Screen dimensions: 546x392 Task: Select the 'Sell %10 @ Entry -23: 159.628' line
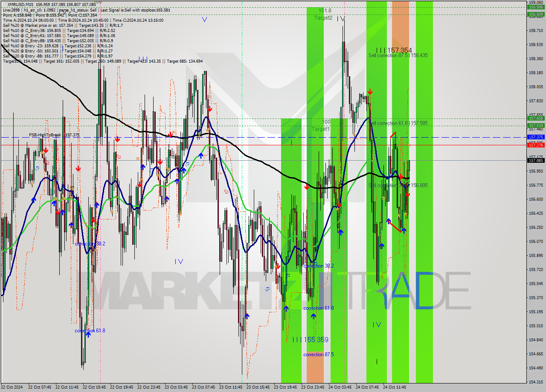(58, 46)
